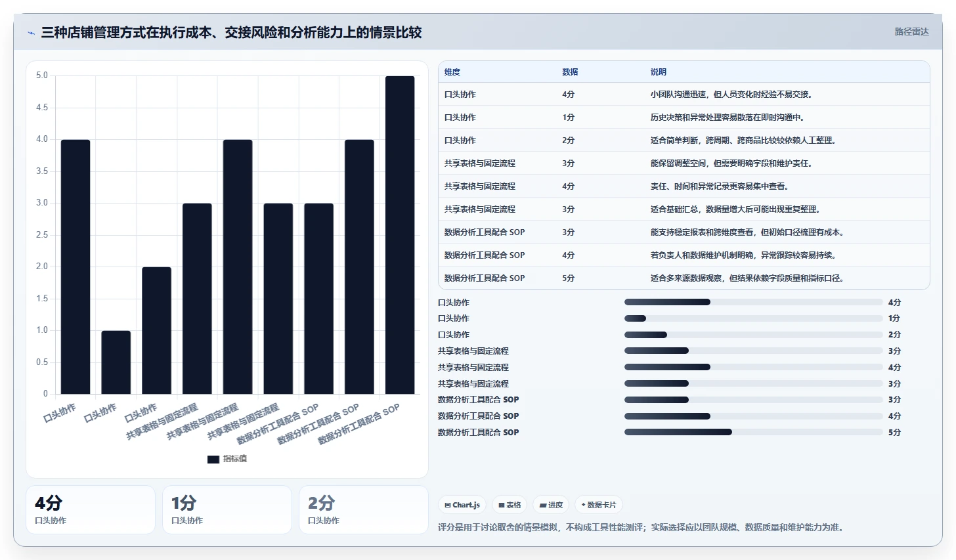Click the page title about 三种店铺管理方式
The width and height of the screenshot is (956, 560).
[x=231, y=32]
